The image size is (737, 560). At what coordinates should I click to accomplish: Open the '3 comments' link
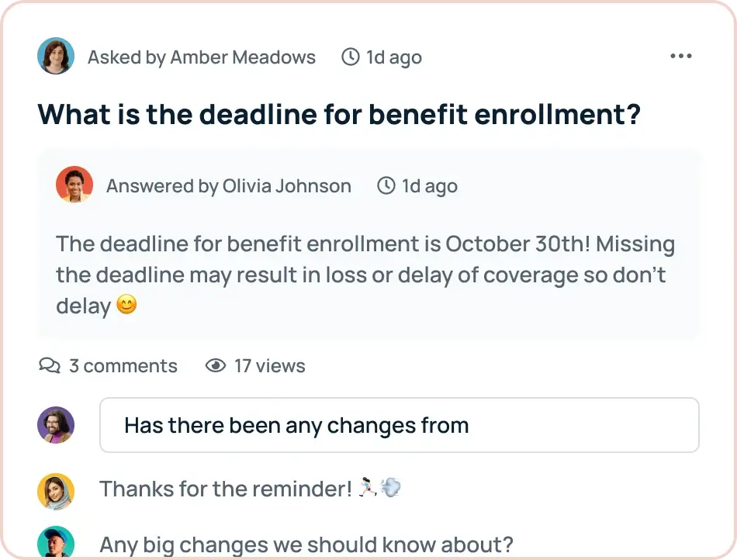[x=123, y=366]
